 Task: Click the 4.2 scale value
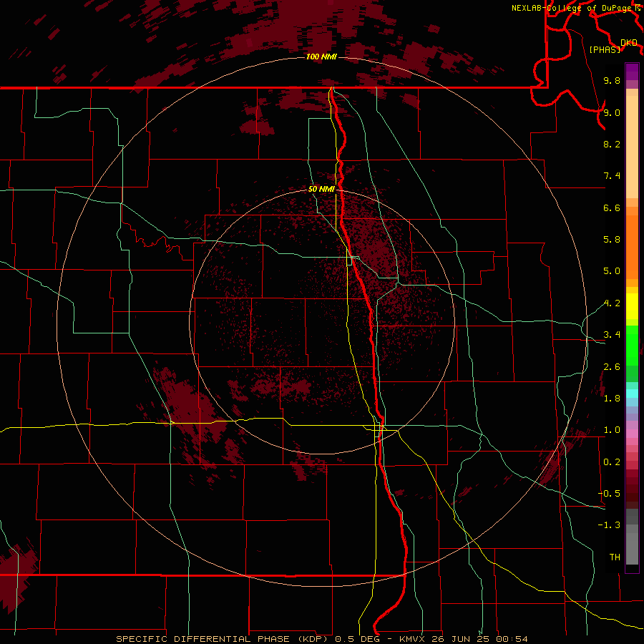(x=612, y=303)
